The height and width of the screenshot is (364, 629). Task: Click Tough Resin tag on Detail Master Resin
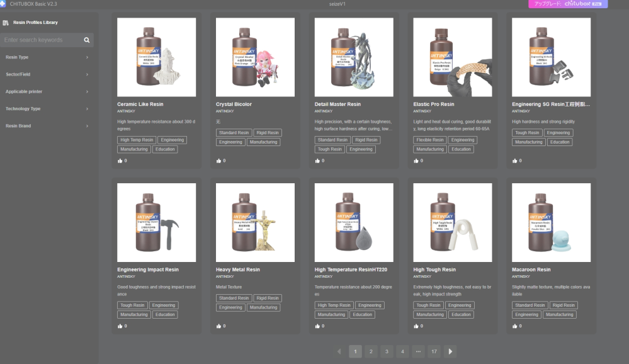pyautogui.click(x=330, y=149)
